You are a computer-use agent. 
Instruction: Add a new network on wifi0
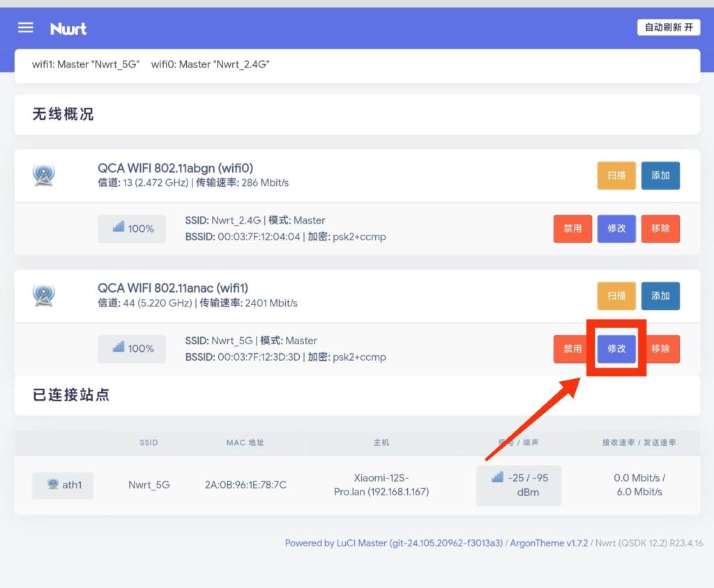[x=660, y=176]
